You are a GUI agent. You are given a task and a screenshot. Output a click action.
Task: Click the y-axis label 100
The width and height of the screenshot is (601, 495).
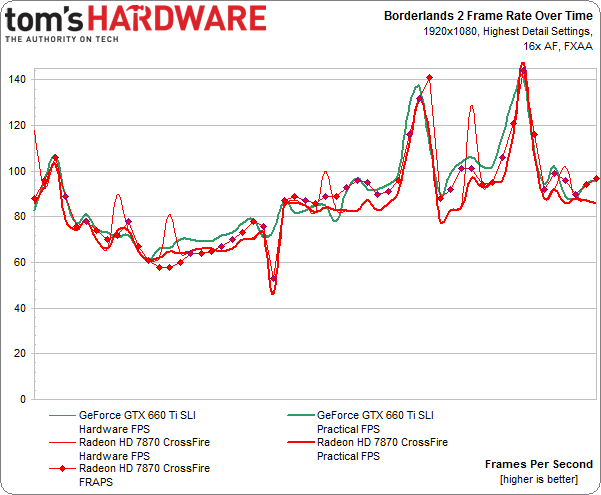[x=17, y=171]
